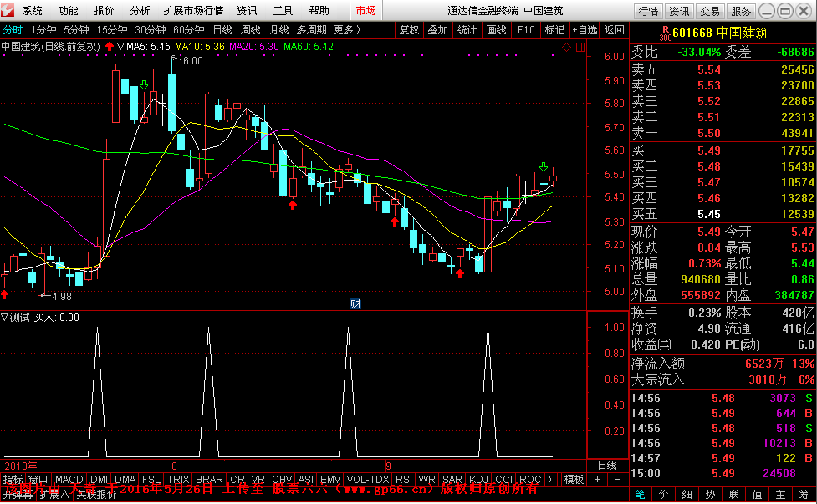Image resolution: width=817 pixels, height=504 pixels.
Task: Click the red diamond icon above the chart
Action: pyautogui.click(x=566, y=47)
